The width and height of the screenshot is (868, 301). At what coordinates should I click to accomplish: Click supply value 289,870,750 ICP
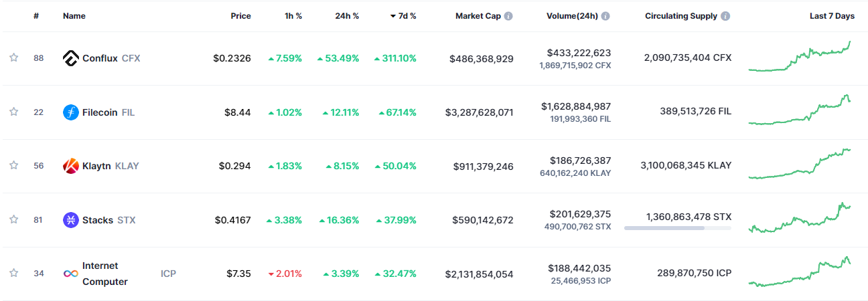tap(695, 274)
